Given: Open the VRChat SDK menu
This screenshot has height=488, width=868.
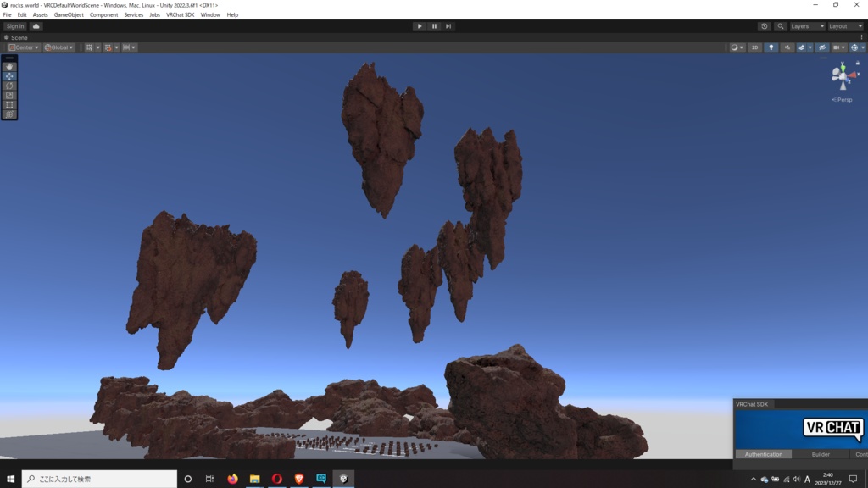Looking at the screenshot, I should (x=180, y=15).
